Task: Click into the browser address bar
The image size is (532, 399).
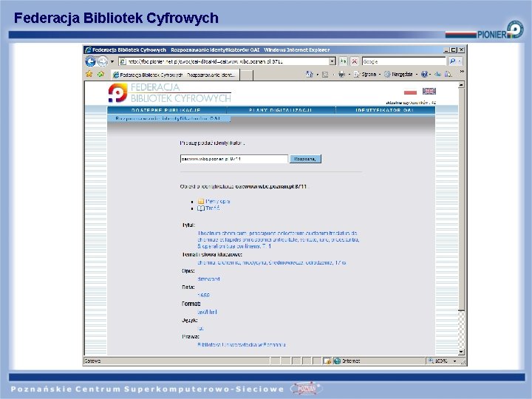Action: (224, 61)
